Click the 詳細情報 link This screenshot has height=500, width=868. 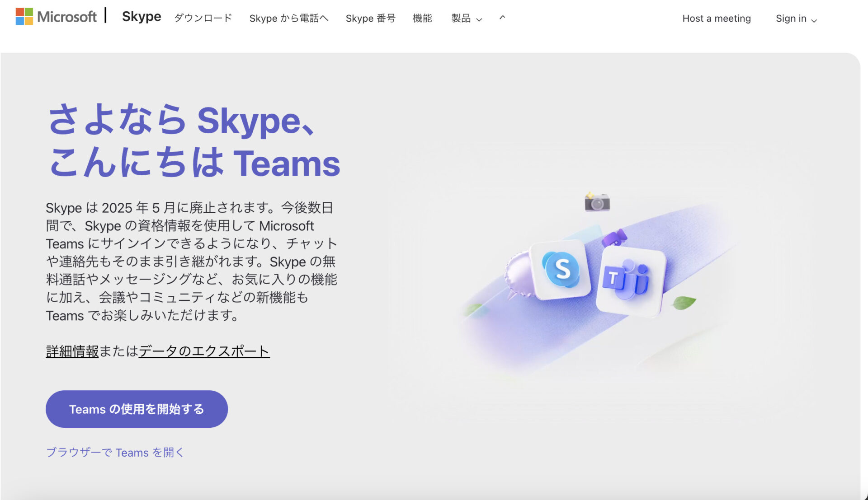72,350
